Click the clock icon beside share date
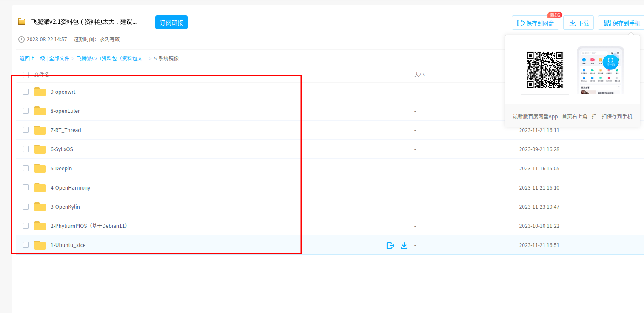This screenshot has width=644, height=313. tap(21, 39)
